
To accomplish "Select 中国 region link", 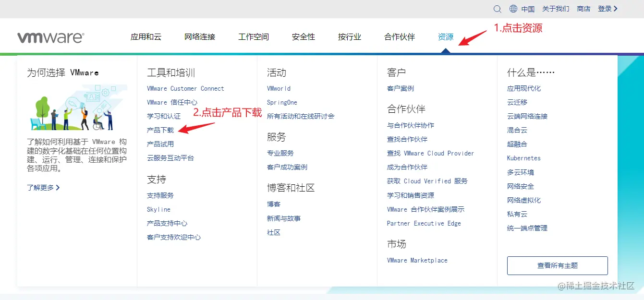I will pyautogui.click(x=528, y=9).
